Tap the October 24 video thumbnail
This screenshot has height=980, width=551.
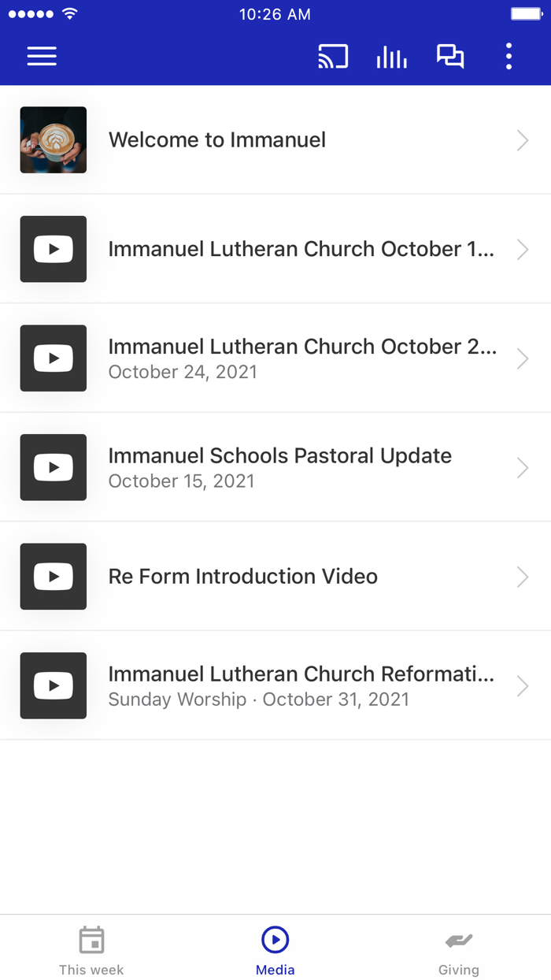click(53, 358)
